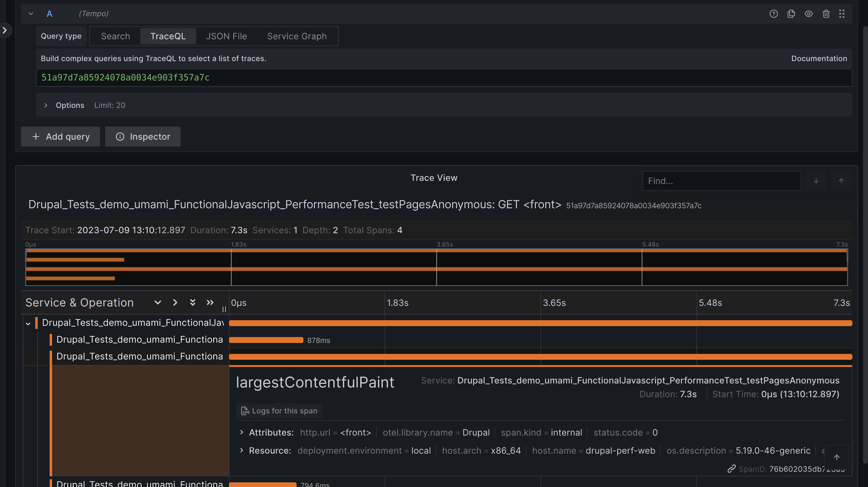868x487 pixels.
Task: Click the column resize divider handle
Action: pyautogui.click(x=224, y=309)
